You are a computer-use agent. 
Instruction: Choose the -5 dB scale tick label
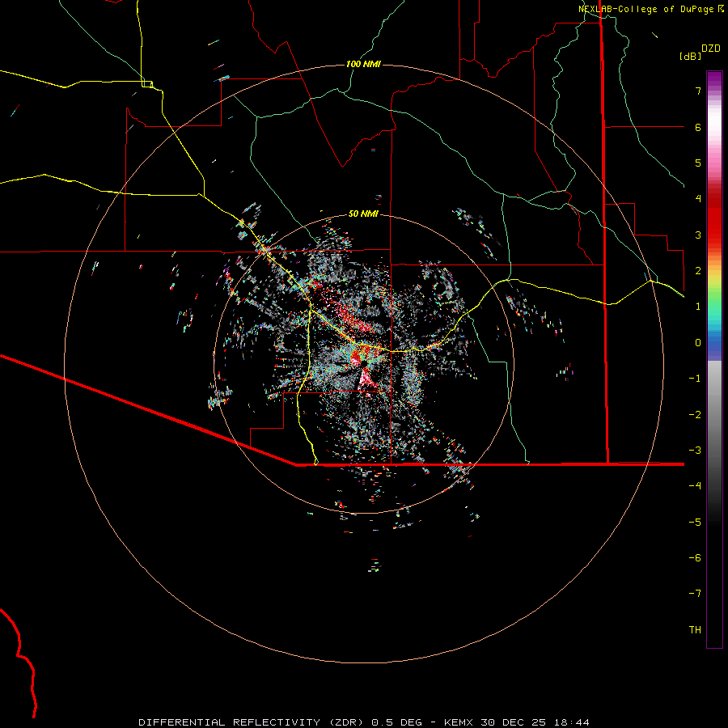pyautogui.click(x=694, y=523)
